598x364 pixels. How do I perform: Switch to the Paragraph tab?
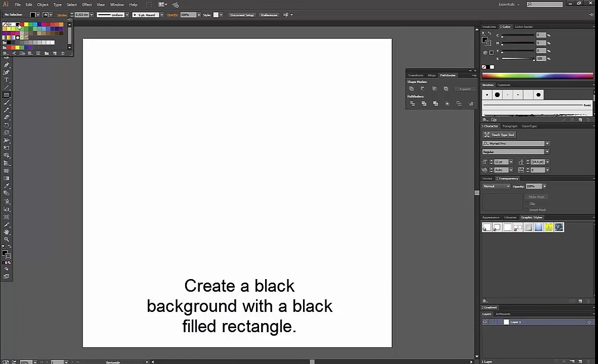(510, 126)
